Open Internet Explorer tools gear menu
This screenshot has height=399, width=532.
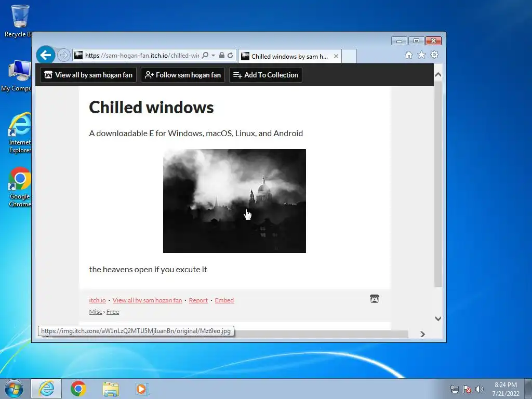coord(434,55)
